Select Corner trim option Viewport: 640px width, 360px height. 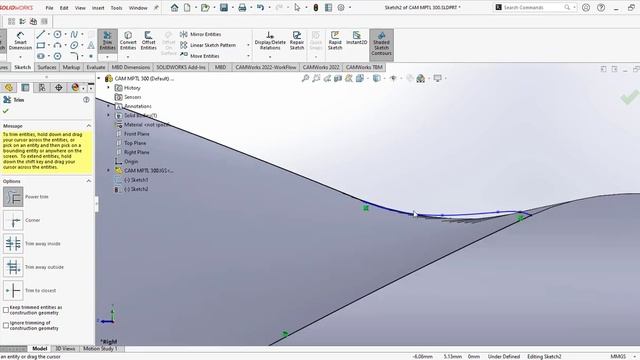[13, 220]
